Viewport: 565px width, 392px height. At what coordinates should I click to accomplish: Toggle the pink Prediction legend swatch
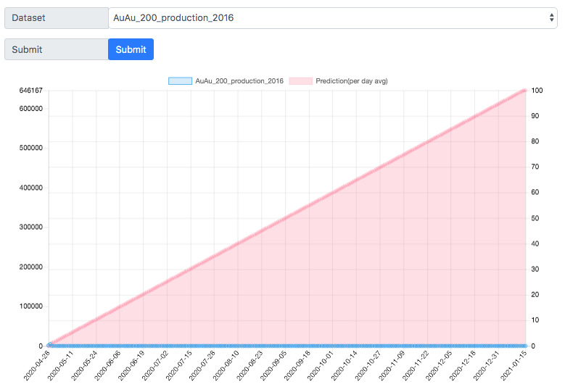300,81
